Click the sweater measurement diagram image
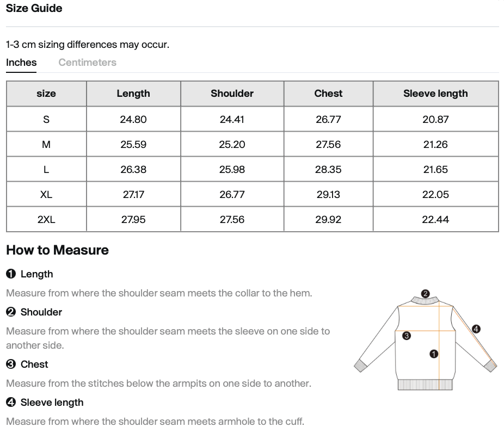The height and width of the screenshot is (433, 504). (x=425, y=341)
